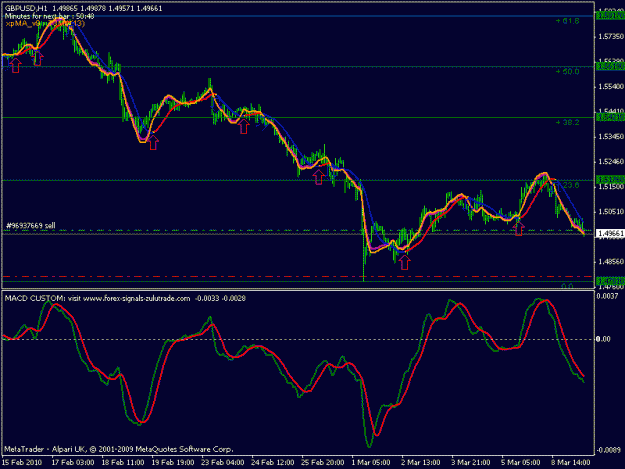Click the 8 Mar 14:00 time label
Image resolution: width=625 pixels, height=469 pixels.
pyautogui.click(x=571, y=463)
